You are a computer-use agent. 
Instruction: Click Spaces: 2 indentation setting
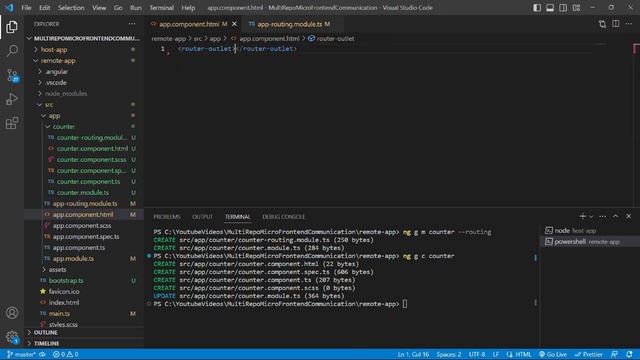coord(449,354)
